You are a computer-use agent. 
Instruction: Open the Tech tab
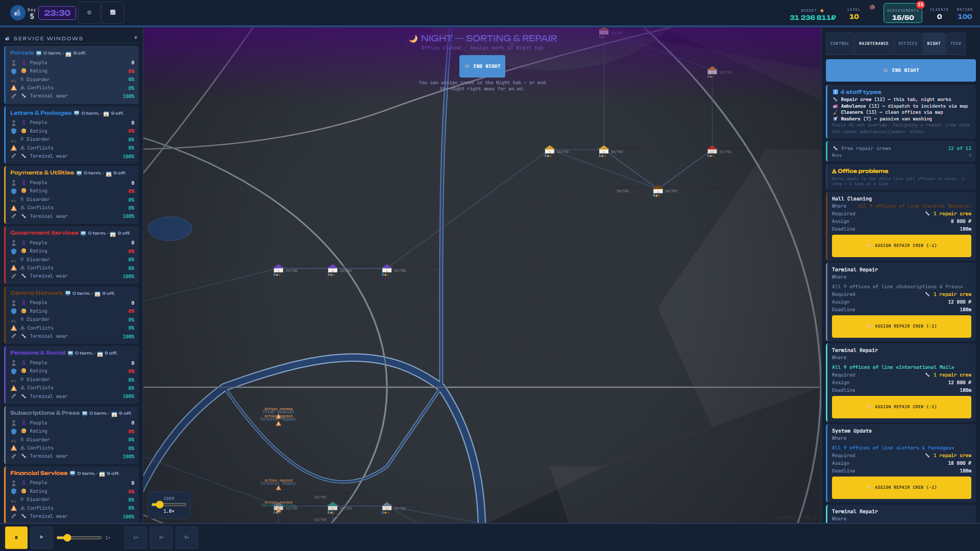pos(956,44)
